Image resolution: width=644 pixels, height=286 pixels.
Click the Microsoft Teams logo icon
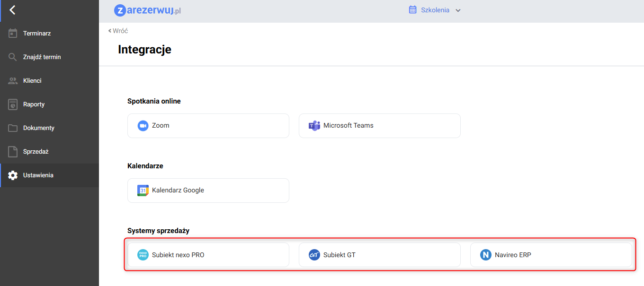[x=314, y=126]
